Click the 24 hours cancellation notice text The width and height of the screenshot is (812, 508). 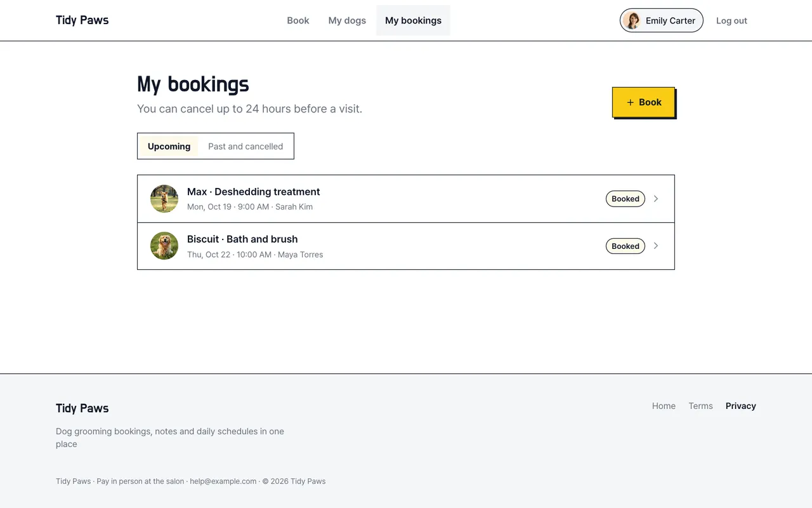tap(249, 109)
